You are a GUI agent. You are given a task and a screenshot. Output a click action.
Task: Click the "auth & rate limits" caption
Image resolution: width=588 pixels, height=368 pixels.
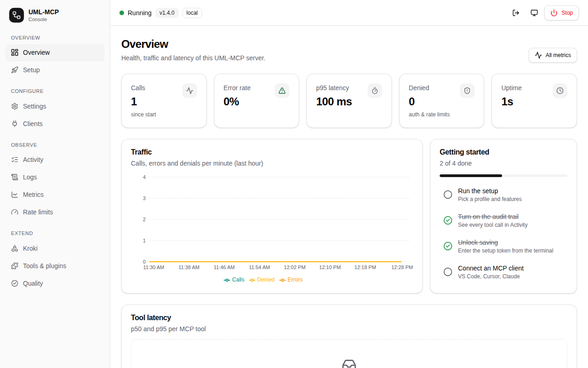click(429, 115)
